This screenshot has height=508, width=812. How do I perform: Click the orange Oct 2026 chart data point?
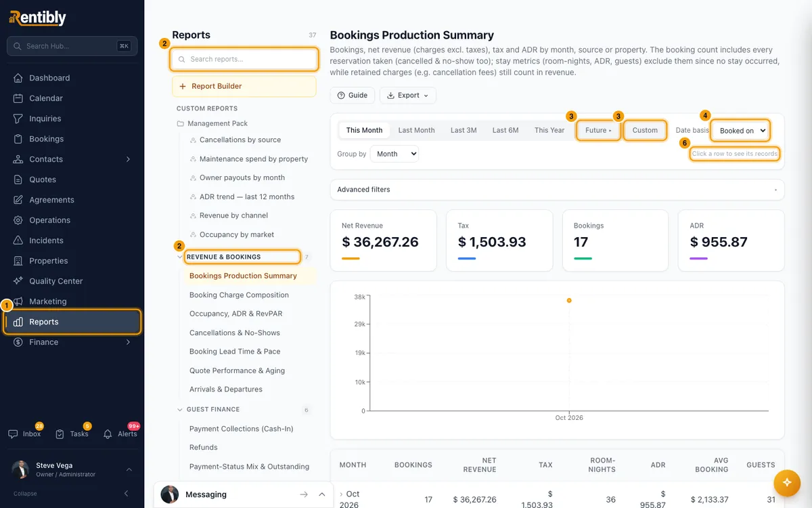pos(569,300)
